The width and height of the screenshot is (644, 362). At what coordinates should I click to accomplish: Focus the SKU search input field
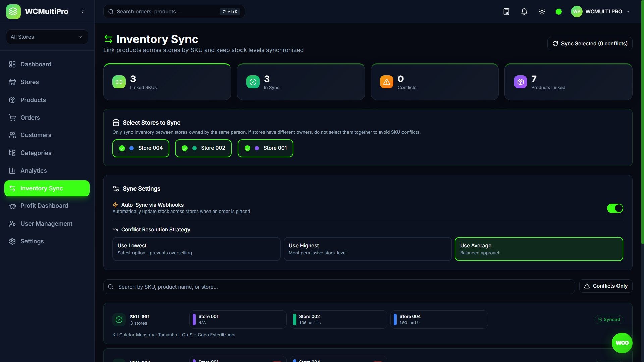point(339,287)
